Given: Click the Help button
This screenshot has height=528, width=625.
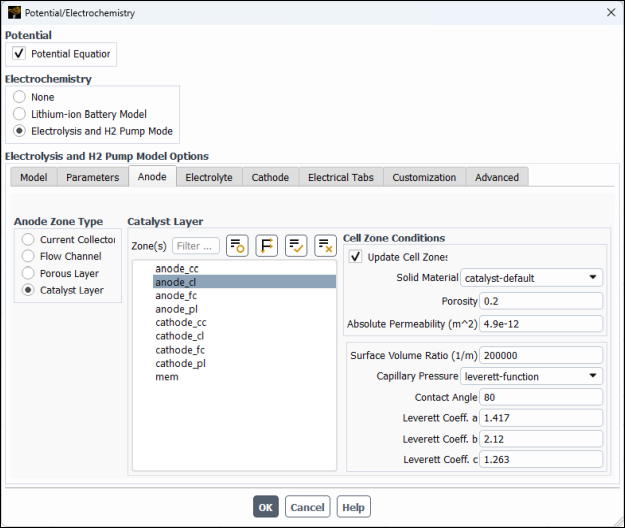Looking at the screenshot, I should [354, 507].
